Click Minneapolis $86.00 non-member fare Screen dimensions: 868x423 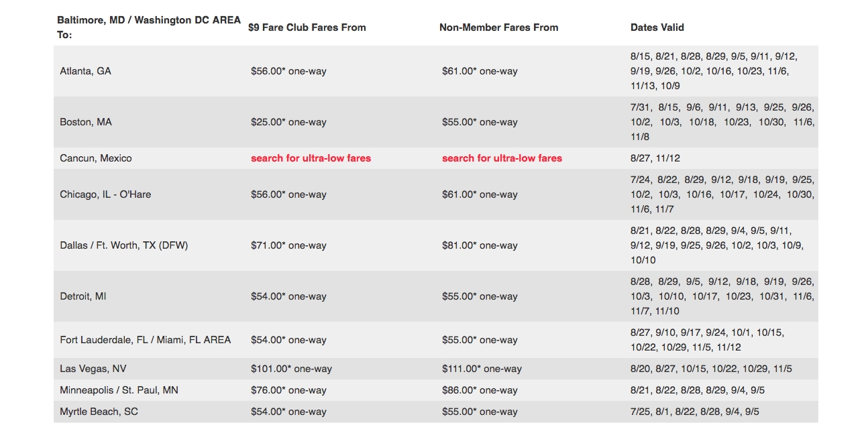[x=480, y=390]
